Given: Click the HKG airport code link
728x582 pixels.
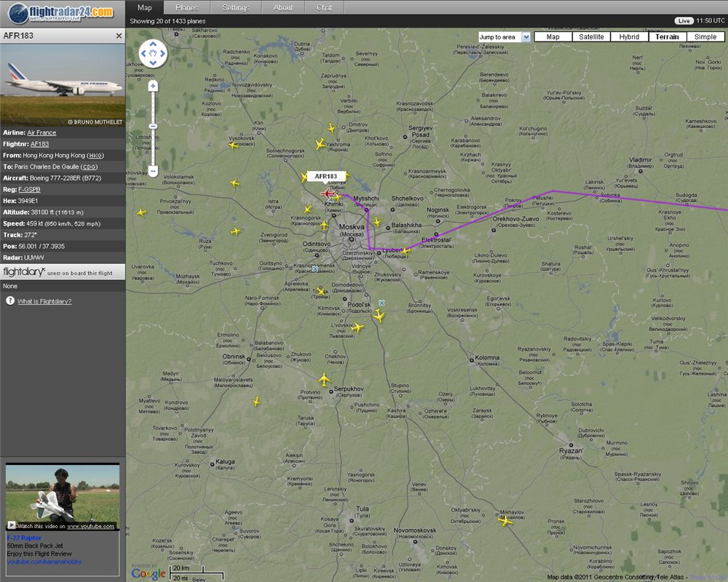Looking at the screenshot, I should click(95, 156).
